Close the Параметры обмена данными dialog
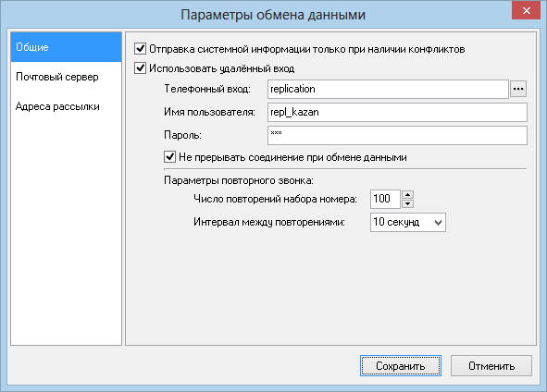 tap(526, 10)
